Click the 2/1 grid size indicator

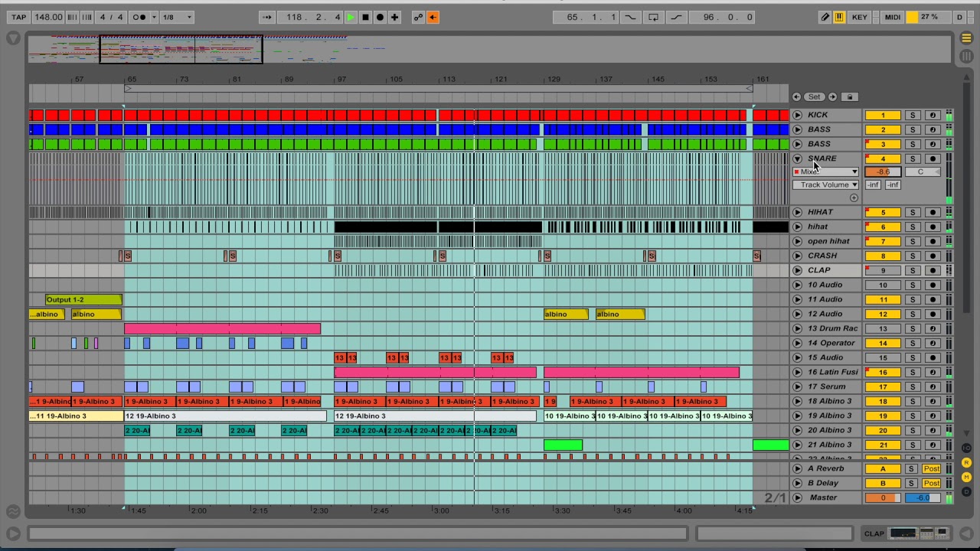pyautogui.click(x=775, y=498)
